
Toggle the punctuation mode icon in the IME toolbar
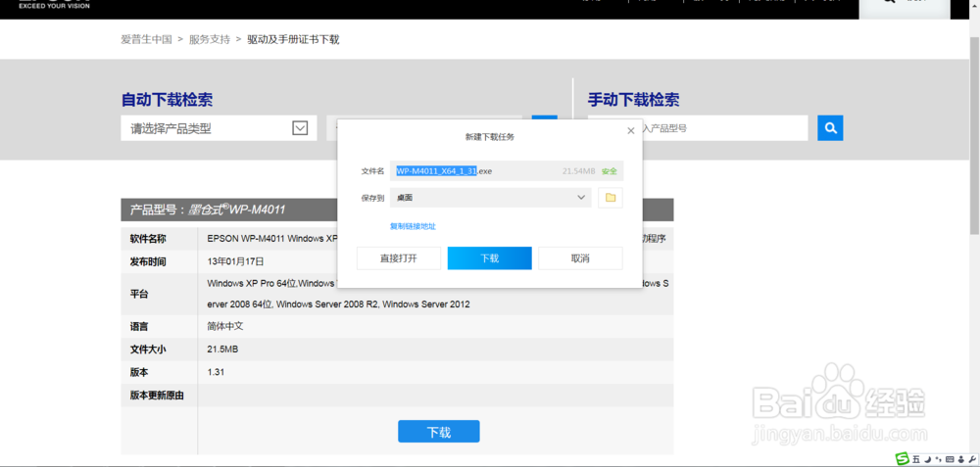click(x=938, y=459)
